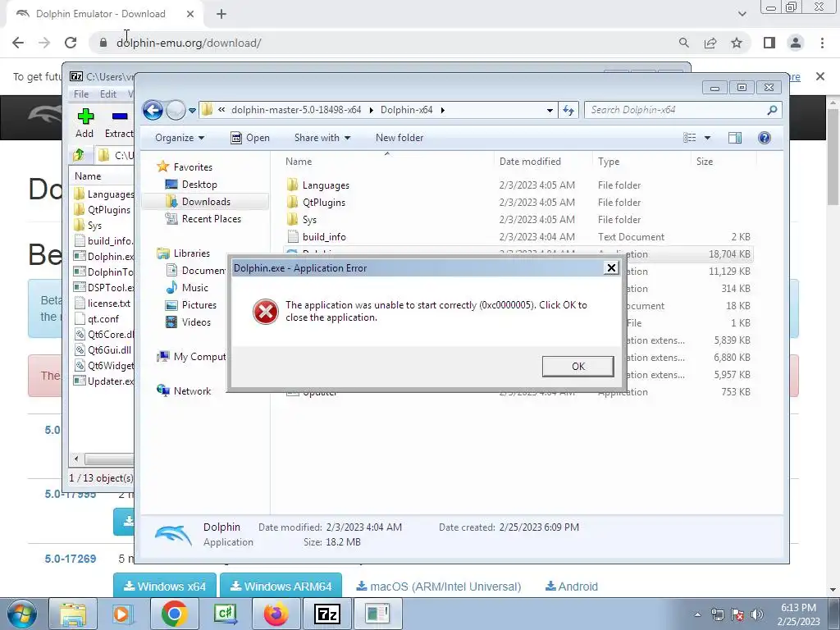This screenshot has width=840, height=630.
Task: Open Explorer's recent locations dropdown arrow
Action: point(192,111)
